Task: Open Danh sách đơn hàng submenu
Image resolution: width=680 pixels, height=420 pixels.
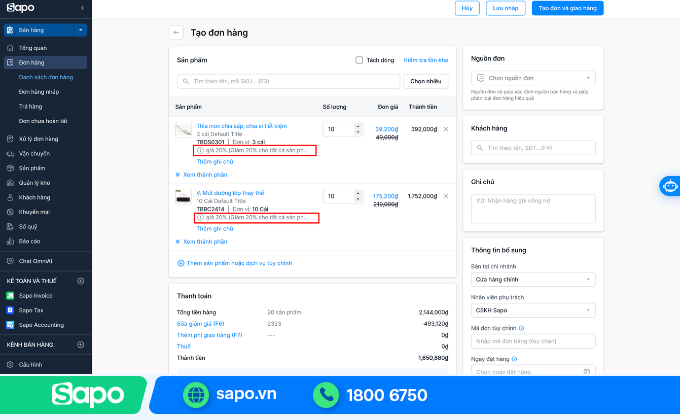Action: pos(46,77)
